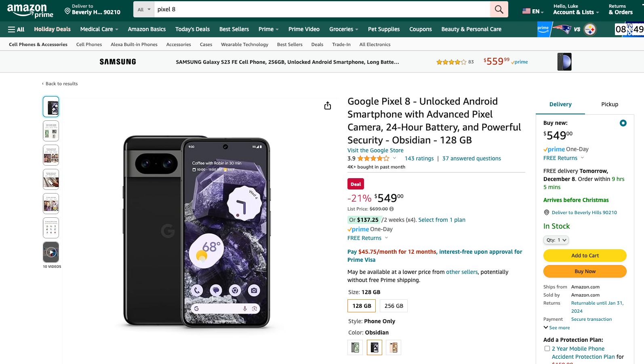
Task: Click the search input field
Action: 321,9
